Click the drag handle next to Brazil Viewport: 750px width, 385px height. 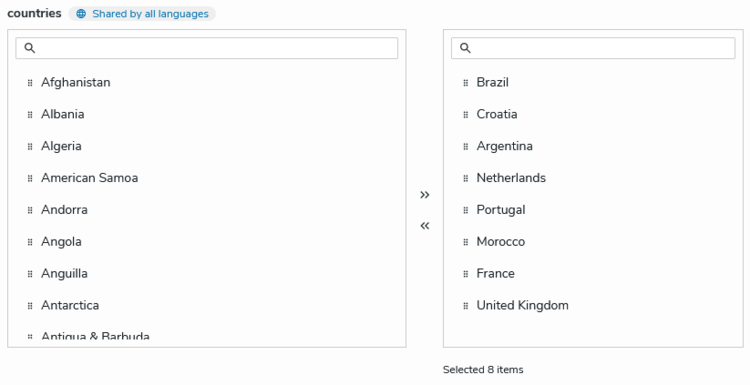[x=465, y=83]
